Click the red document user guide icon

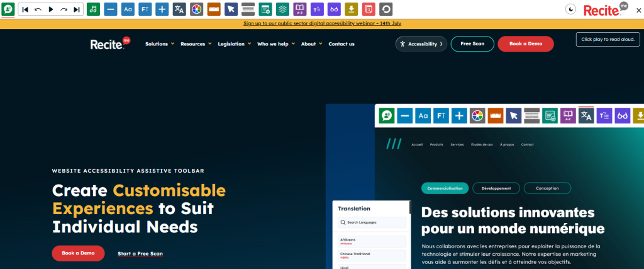tap(369, 9)
